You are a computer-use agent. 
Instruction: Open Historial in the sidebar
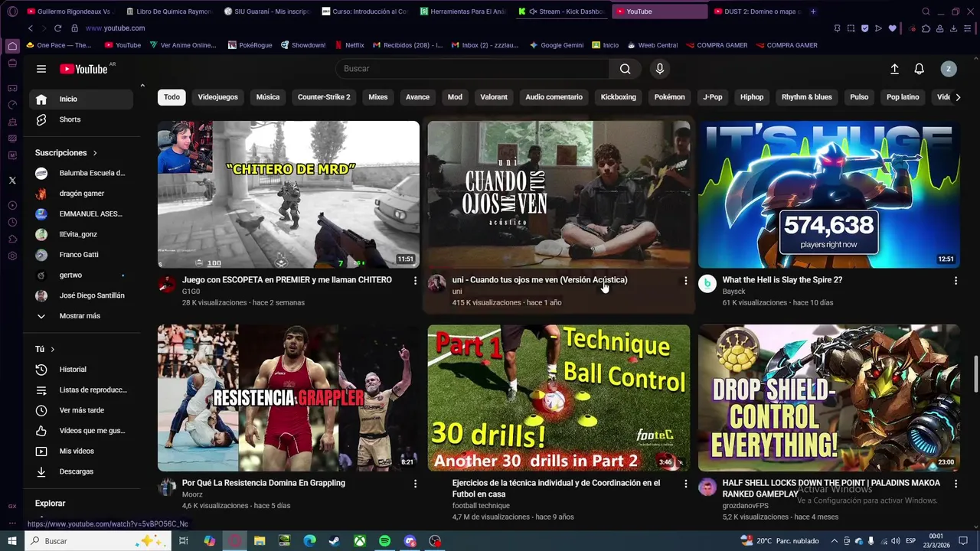(x=81, y=370)
